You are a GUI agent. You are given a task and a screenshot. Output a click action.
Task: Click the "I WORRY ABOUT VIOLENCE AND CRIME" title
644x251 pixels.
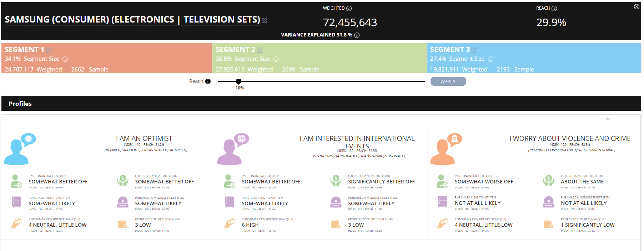570,139
